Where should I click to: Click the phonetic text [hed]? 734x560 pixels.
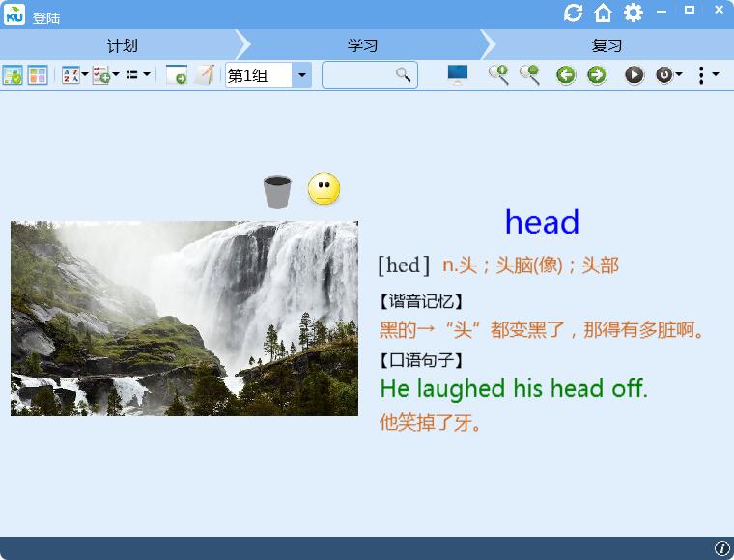click(x=404, y=266)
